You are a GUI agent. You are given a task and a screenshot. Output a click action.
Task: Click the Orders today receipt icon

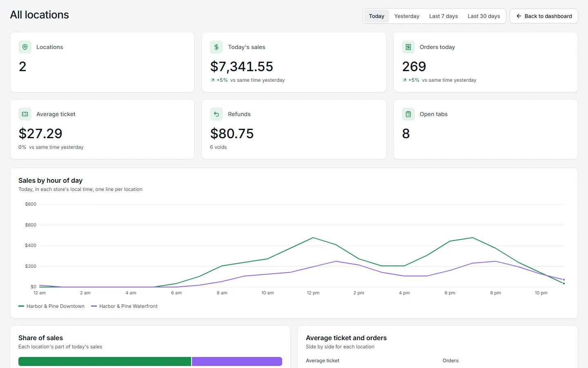click(x=408, y=47)
